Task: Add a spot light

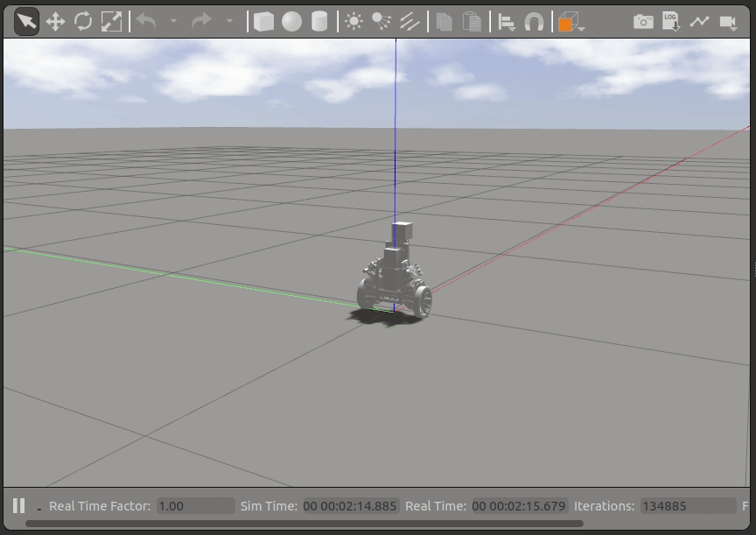Action: tap(381, 22)
